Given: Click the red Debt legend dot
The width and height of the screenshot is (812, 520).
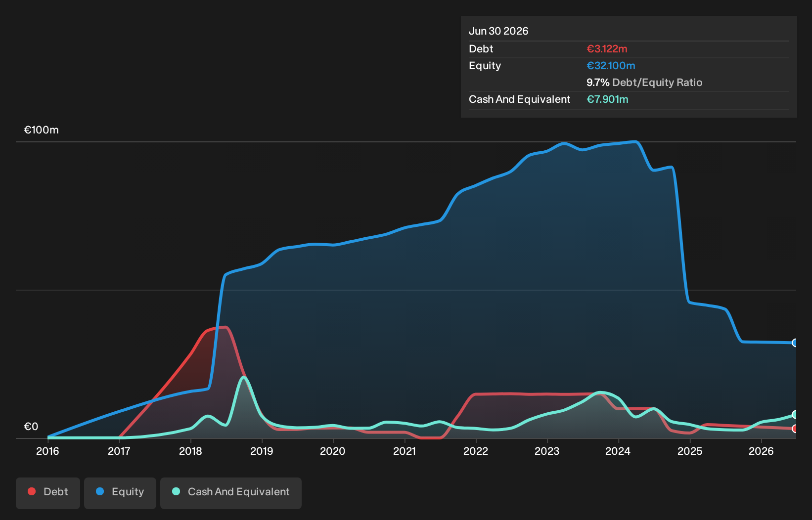Looking at the screenshot, I should tap(32, 491).
